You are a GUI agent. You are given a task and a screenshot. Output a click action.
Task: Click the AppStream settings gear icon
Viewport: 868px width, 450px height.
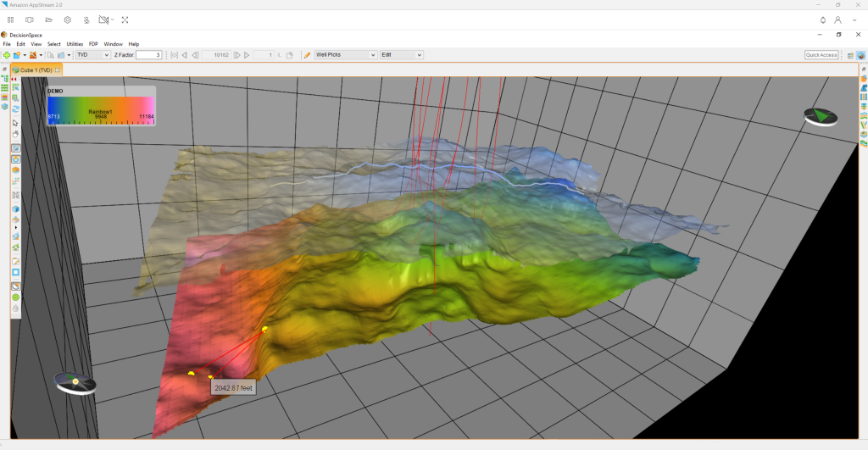67,19
